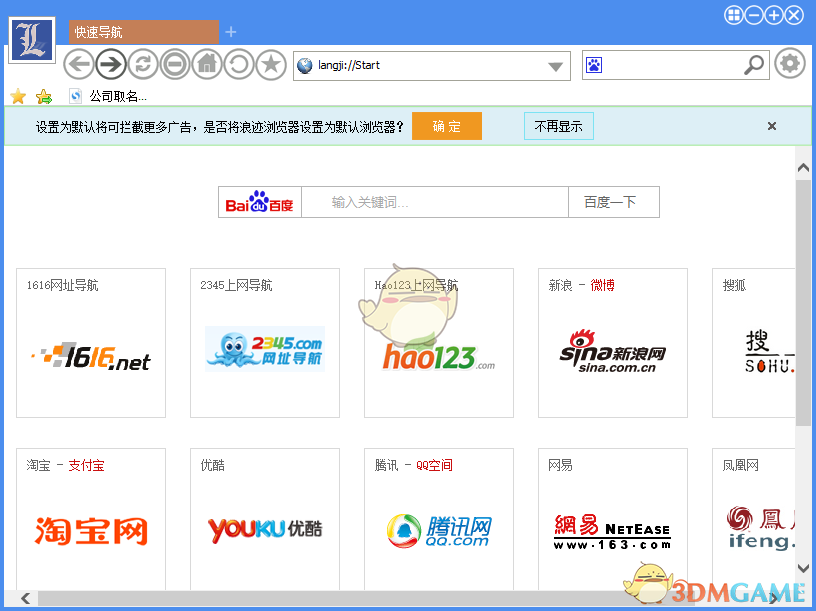The width and height of the screenshot is (816, 611).
Task: Navigate back using the back arrow
Action: (78, 64)
